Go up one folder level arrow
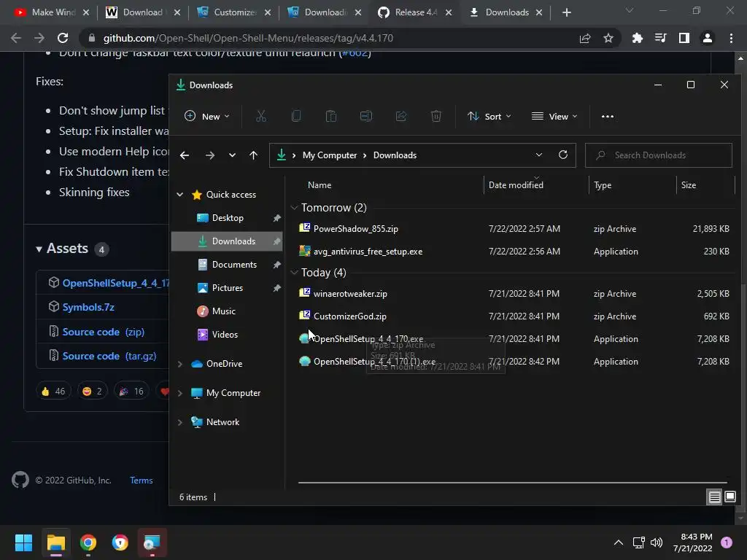 coord(253,155)
